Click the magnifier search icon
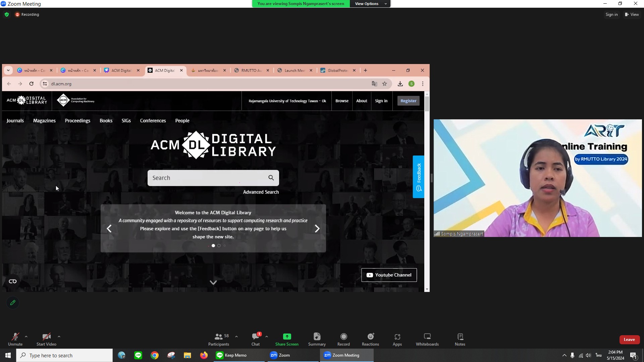The width and height of the screenshot is (644, 362). [271, 178]
